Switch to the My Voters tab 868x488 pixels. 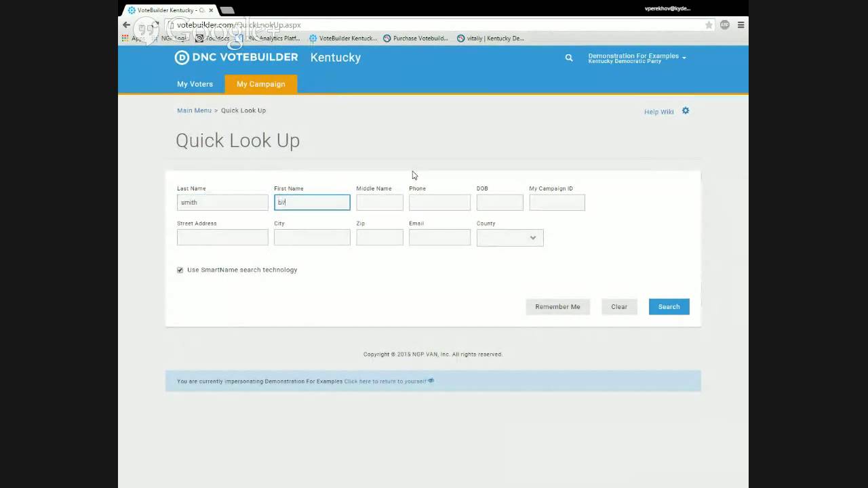(195, 84)
